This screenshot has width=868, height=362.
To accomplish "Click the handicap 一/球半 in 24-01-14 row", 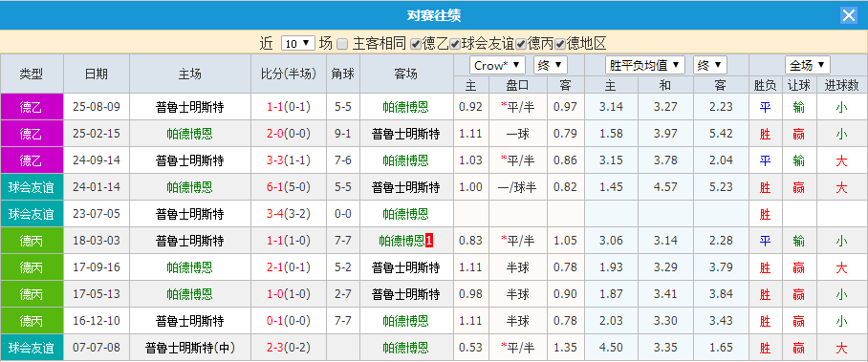I will tap(517, 187).
